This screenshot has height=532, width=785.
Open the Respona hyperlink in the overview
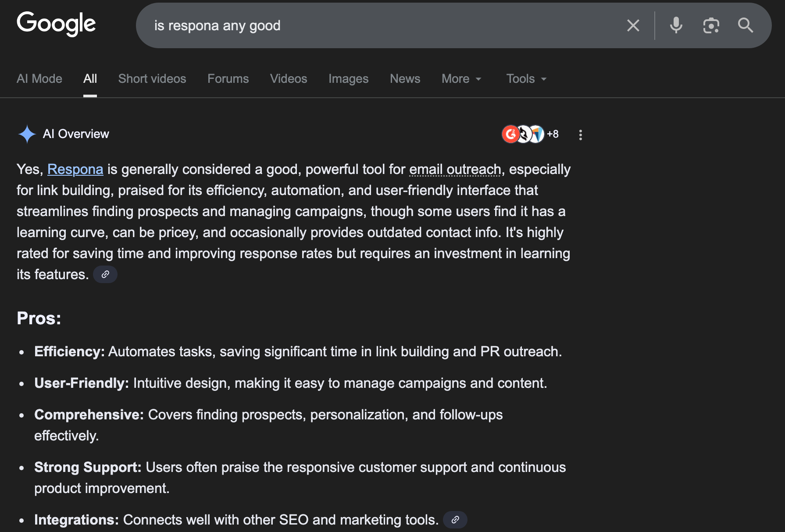tap(75, 170)
